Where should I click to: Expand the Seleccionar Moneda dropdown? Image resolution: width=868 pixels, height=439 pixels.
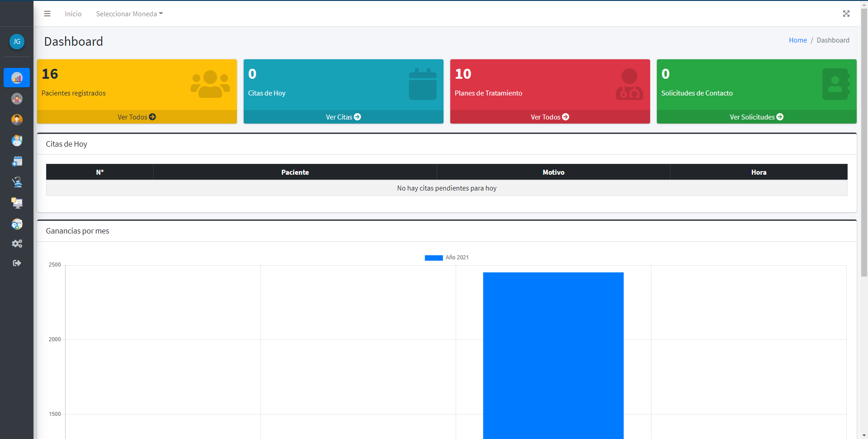(x=129, y=14)
